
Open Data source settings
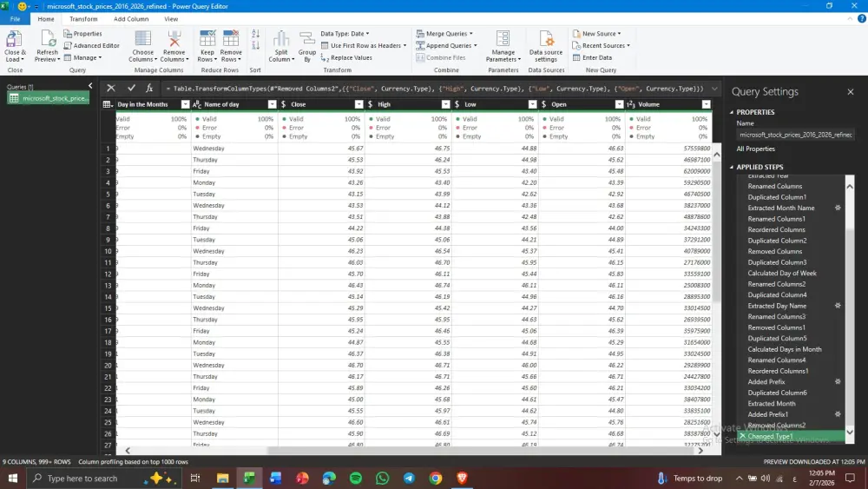[546, 47]
